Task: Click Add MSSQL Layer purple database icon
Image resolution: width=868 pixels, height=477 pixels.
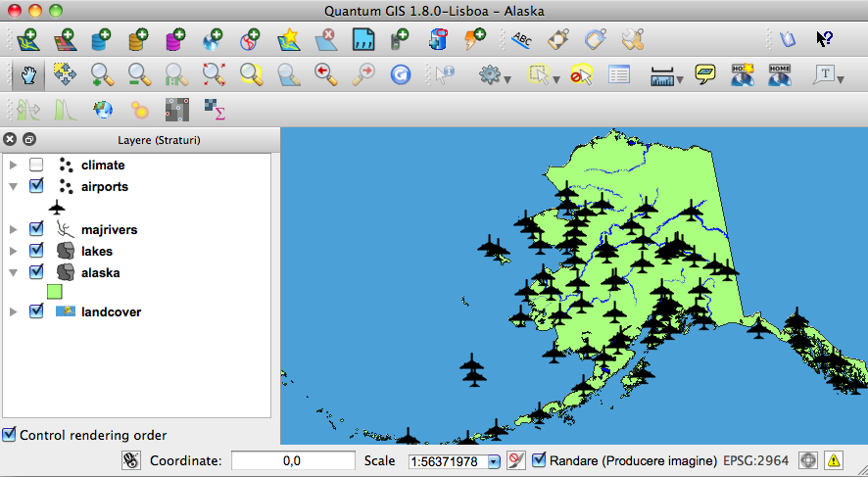Action: click(x=175, y=40)
